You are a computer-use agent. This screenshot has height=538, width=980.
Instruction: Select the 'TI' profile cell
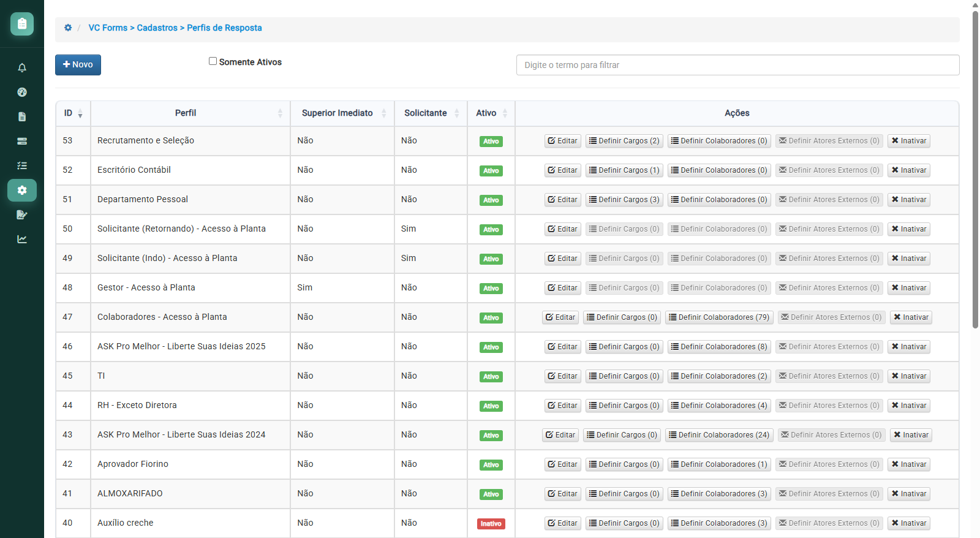tap(190, 376)
